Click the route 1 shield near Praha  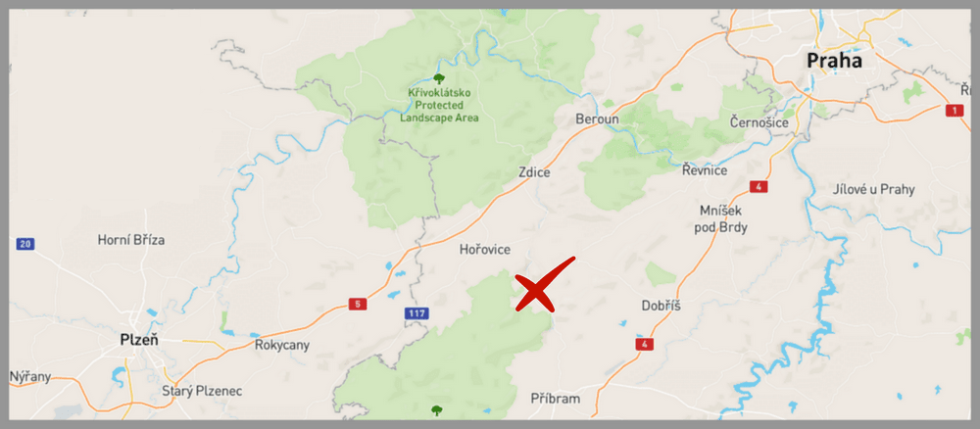click(955, 111)
